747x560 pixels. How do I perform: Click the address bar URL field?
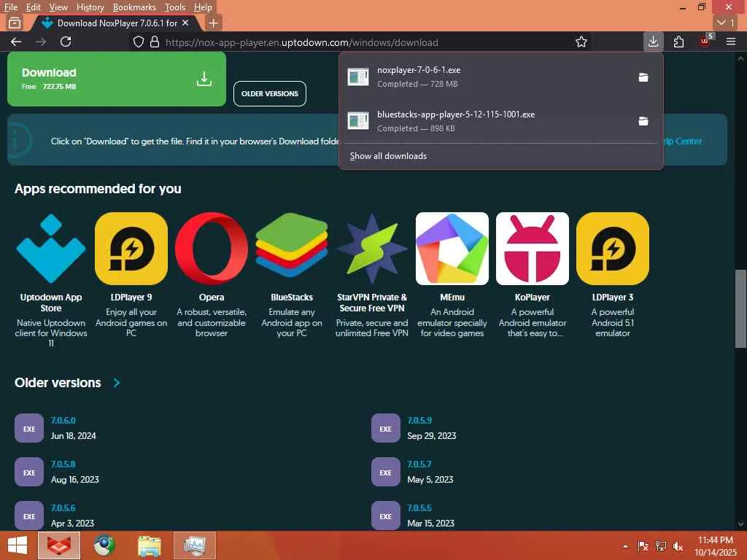pos(362,42)
